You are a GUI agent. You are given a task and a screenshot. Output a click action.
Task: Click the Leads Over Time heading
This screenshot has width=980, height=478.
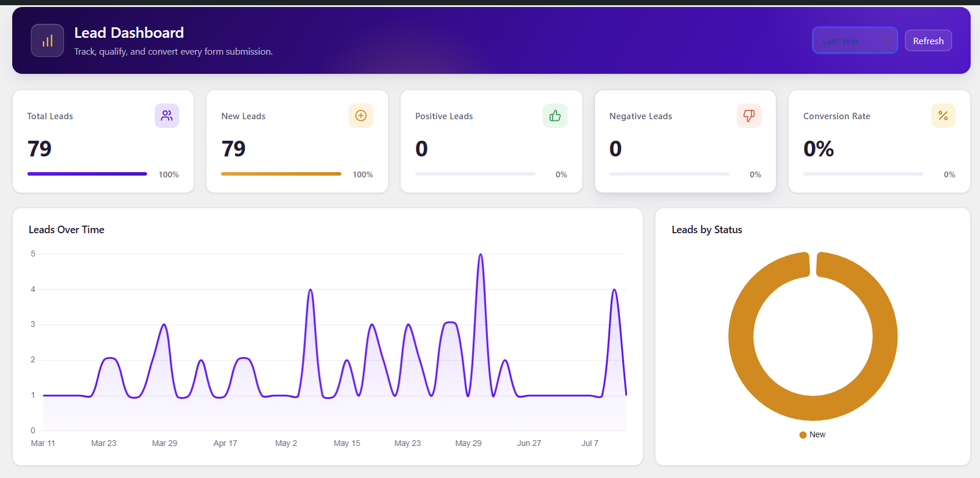[x=66, y=230]
